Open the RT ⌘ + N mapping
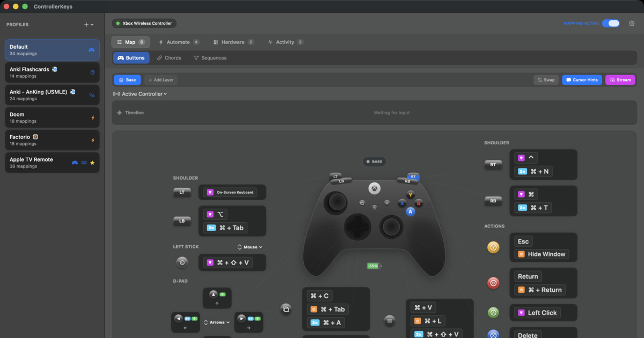 [x=534, y=172]
